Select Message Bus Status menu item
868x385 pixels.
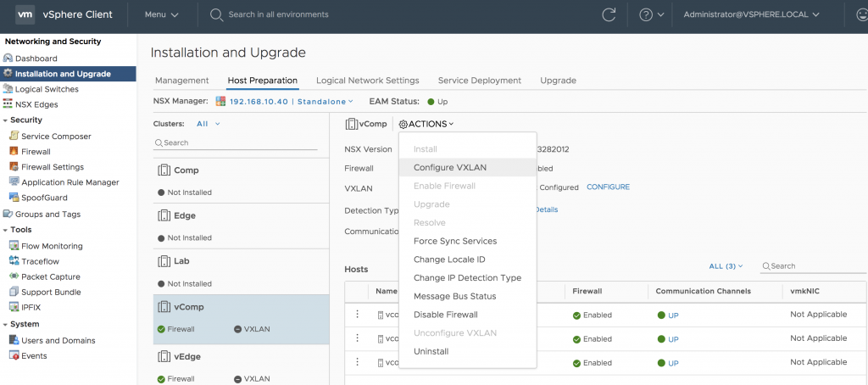(x=468, y=296)
